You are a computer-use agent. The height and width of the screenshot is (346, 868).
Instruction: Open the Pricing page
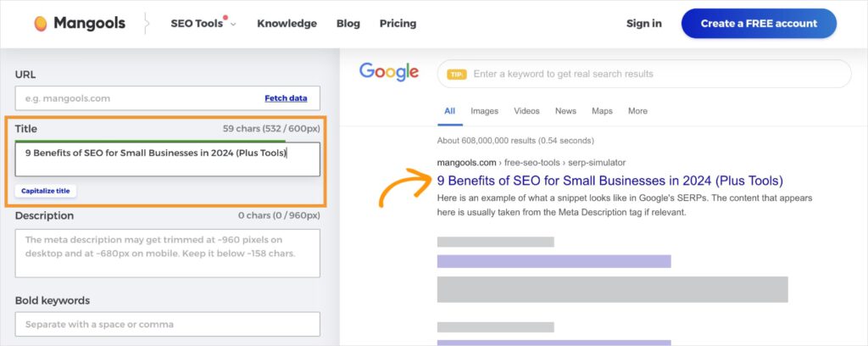[x=398, y=23]
